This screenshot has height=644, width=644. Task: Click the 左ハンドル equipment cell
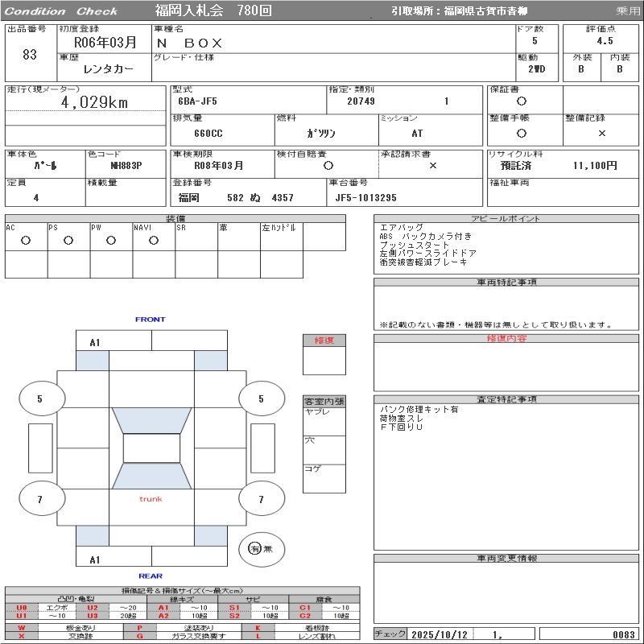tap(282, 237)
